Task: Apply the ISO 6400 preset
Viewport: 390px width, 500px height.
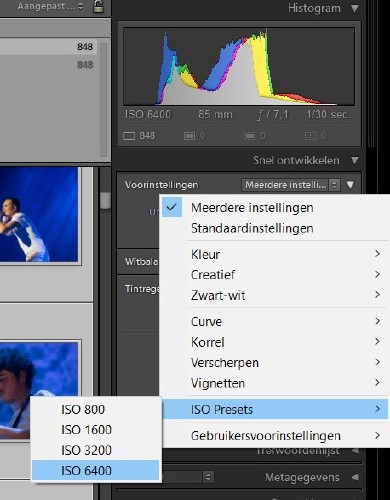Action: (96, 471)
